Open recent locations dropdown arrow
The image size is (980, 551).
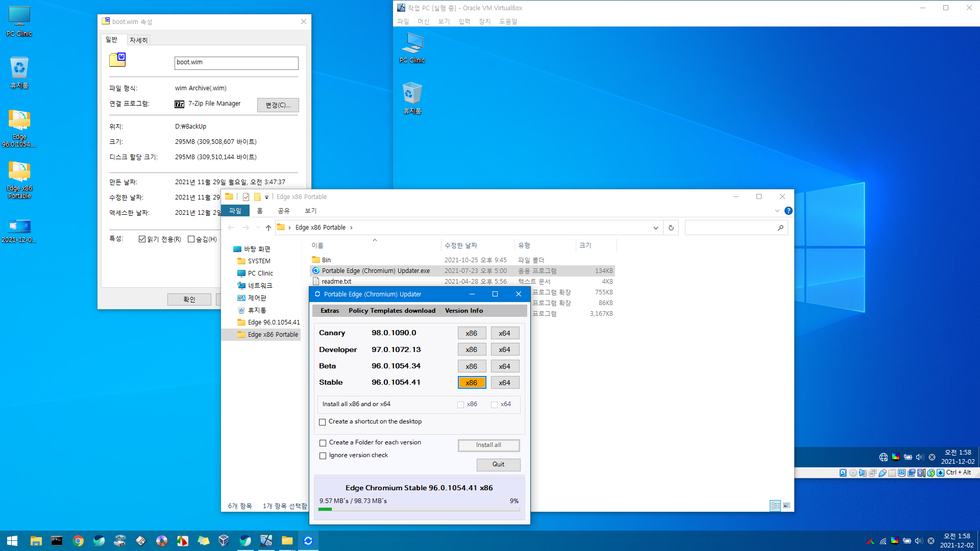point(258,228)
